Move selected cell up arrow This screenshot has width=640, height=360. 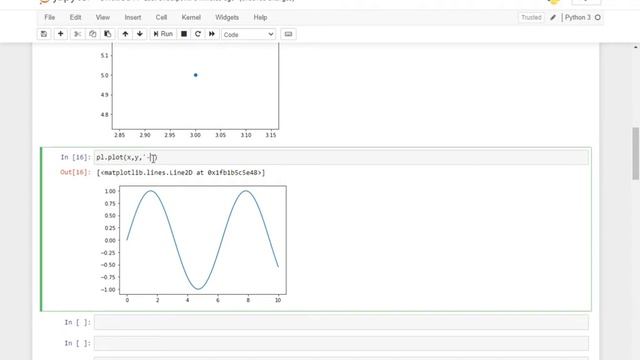pos(125,34)
